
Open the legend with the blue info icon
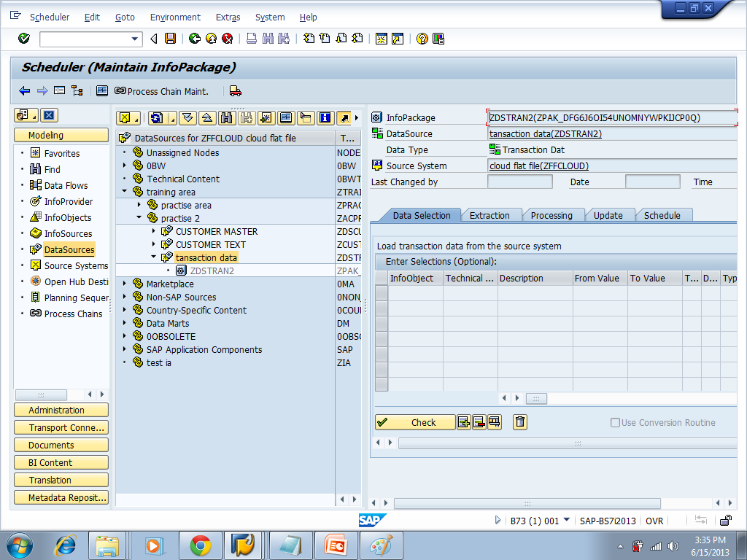pos(325,117)
